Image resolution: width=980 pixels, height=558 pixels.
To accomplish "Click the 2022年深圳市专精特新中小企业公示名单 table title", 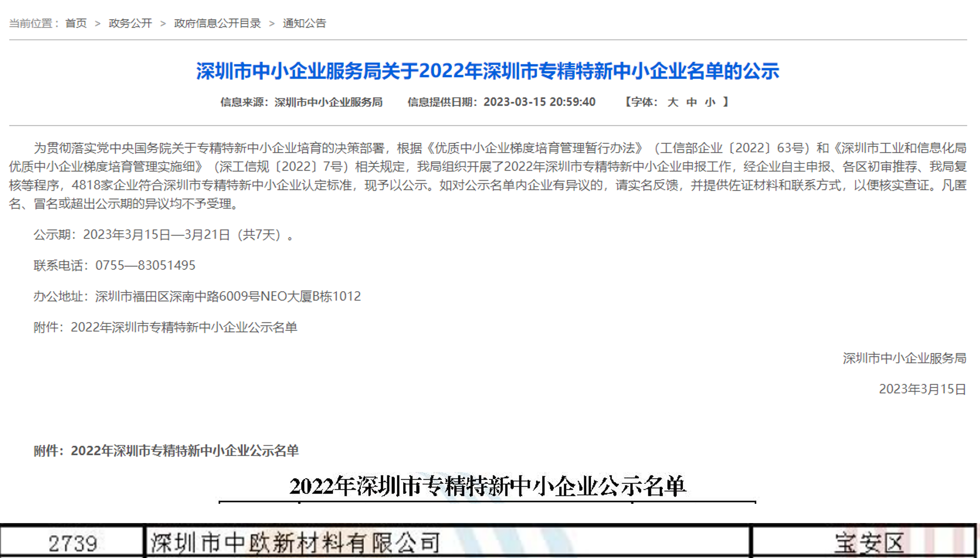I will coord(487,486).
